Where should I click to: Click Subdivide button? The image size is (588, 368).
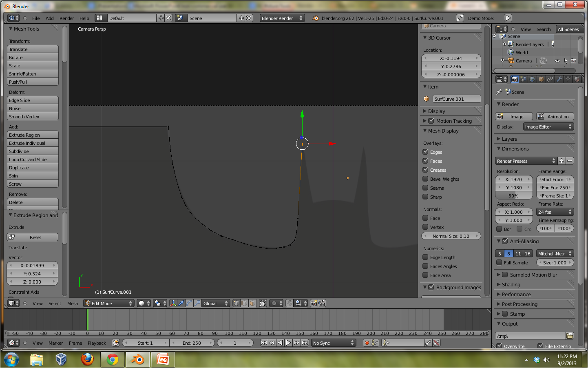pos(33,151)
